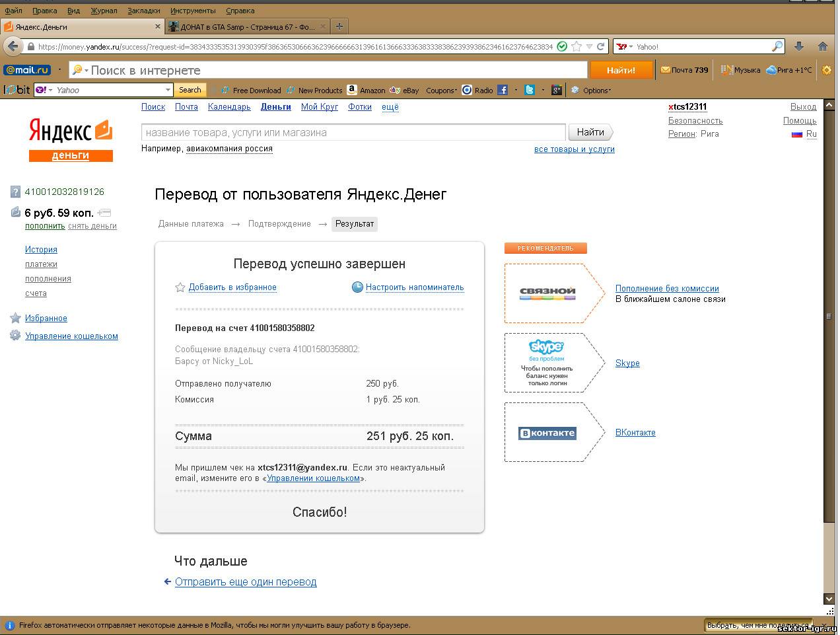Click the Russian flag language icon
This screenshot has width=840, height=635.
pos(796,134)
